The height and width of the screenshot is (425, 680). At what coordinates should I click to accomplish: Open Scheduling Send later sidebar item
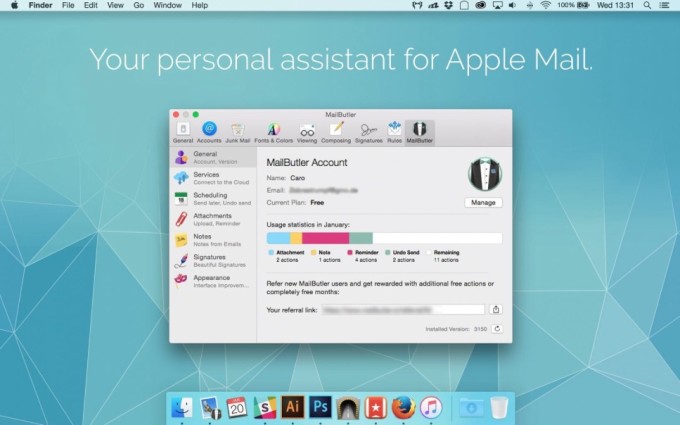(x=213, y=199)
